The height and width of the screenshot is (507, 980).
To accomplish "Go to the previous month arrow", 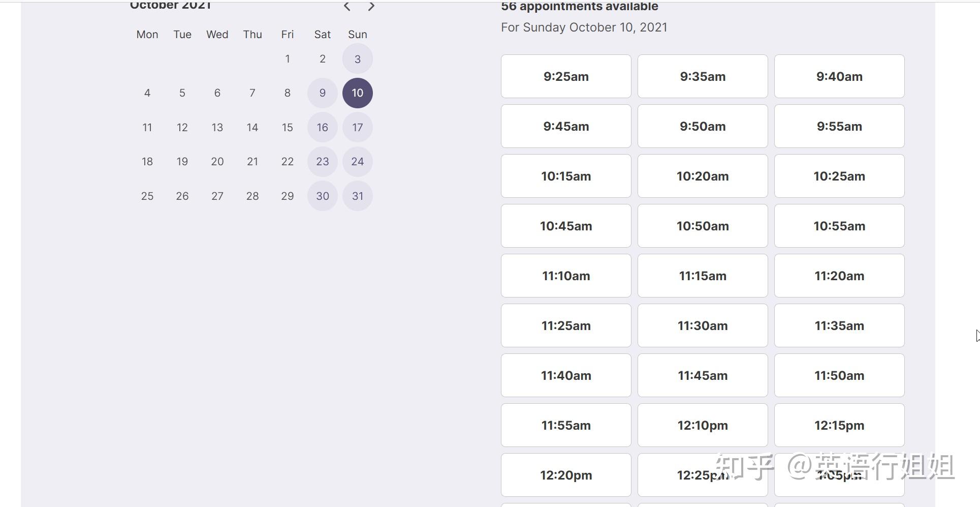I will (x=347, y=7).
